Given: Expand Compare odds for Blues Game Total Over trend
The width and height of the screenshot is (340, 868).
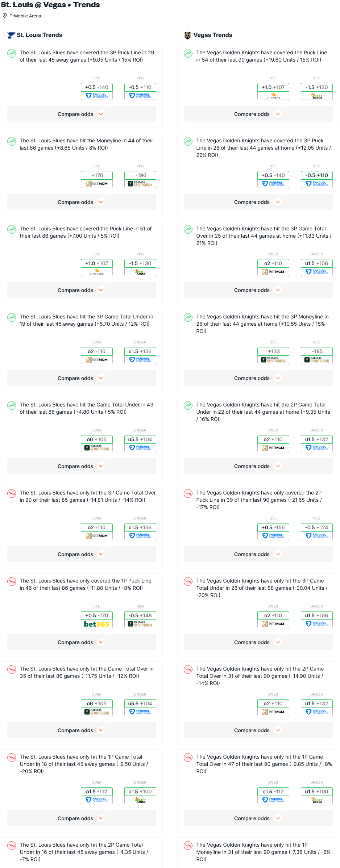Looking at the screenshot, I should (82, 730).
